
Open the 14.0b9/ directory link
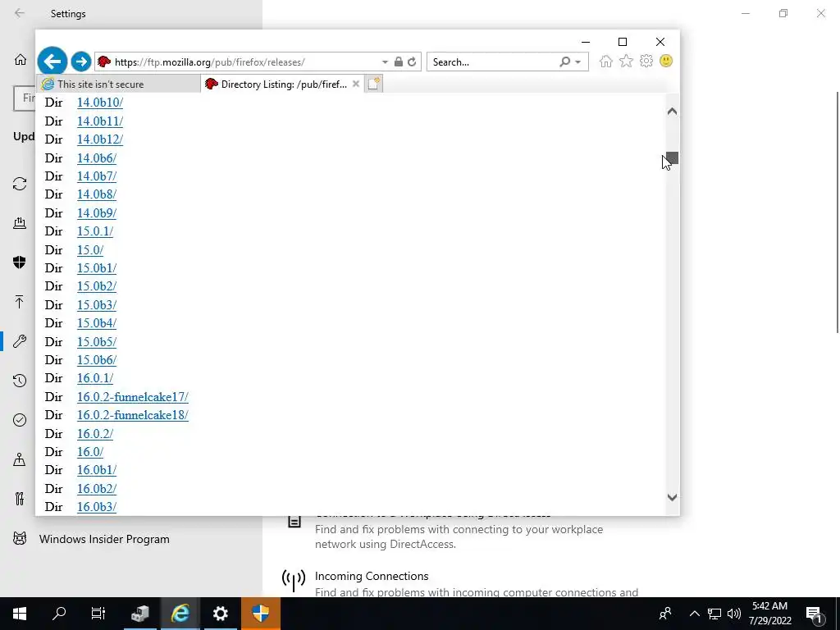pyautogui.click(x=97, y=213)
